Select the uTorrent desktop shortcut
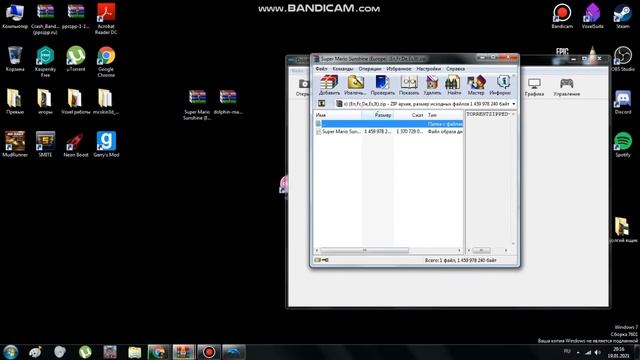Viewport: 640px width, 360px height. [76, 59]
